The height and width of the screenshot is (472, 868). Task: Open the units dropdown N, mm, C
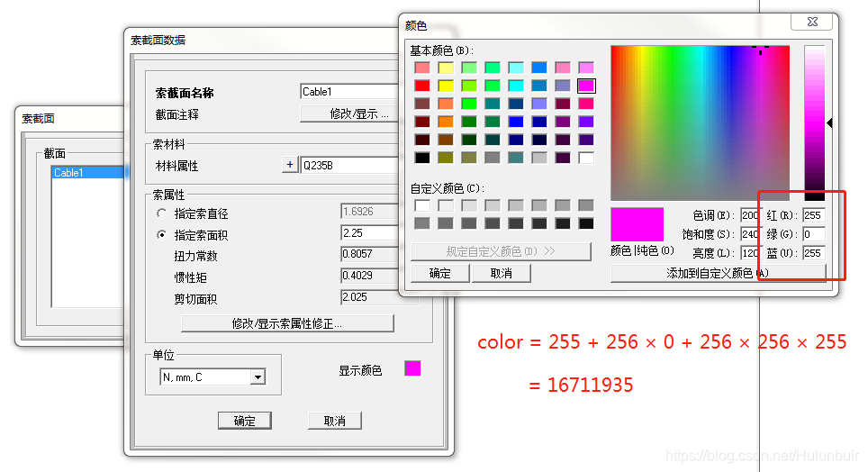click(x=258, y=377)
